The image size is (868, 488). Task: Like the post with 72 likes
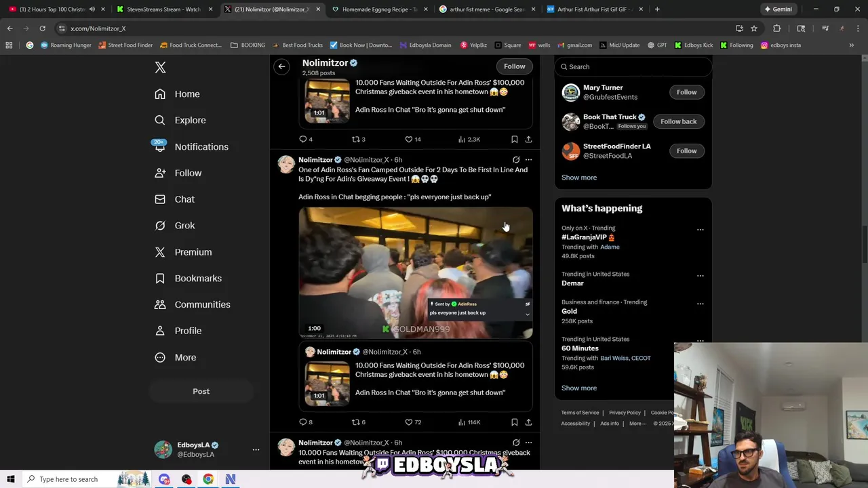coord(408,422)
